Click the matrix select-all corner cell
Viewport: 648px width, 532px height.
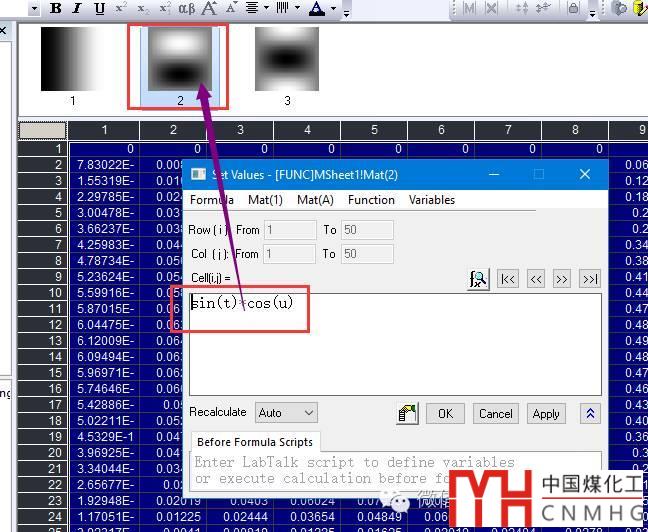43,130
